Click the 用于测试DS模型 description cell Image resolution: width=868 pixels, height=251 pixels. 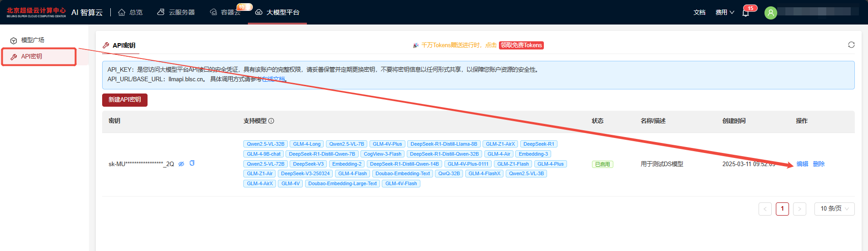coord(662,164)
